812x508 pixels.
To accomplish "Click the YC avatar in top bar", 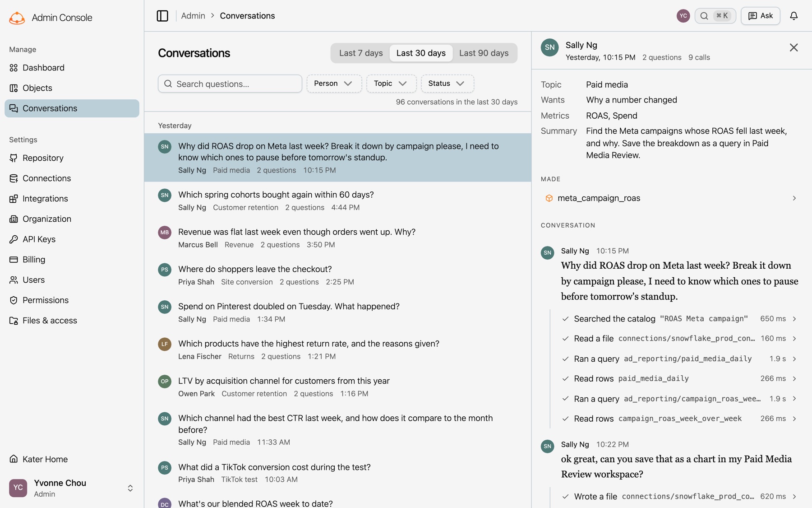I will (683, 16).
